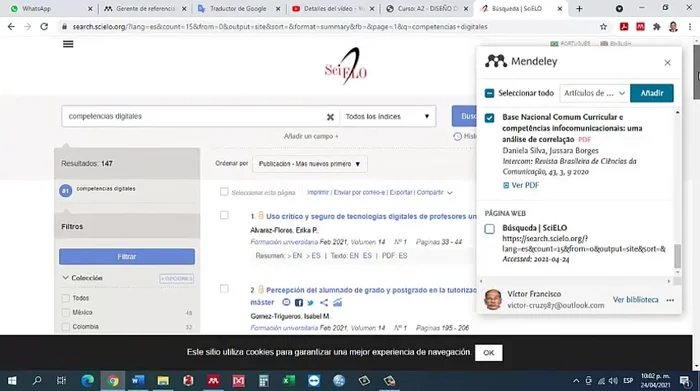The width and height of the screenshot is (700, 391).
Task: Toggle Seleccionar todo checkbox in Mendeley
Action: pos(489,93)
